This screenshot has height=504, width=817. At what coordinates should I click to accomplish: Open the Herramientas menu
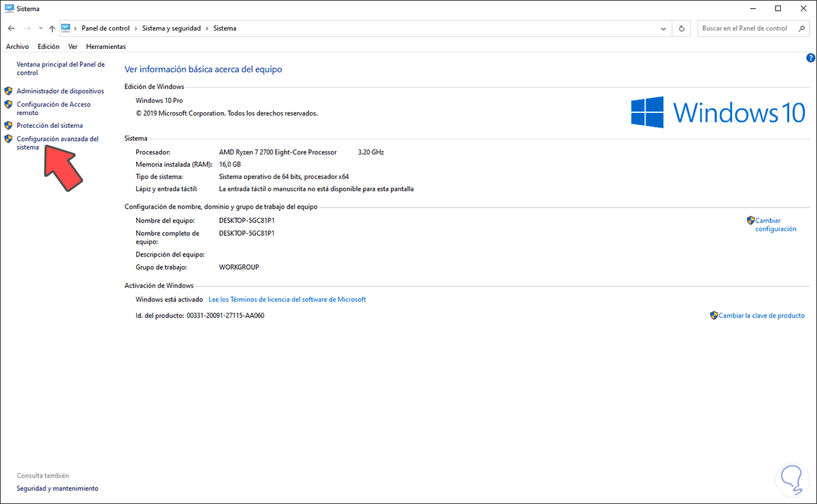pyautogui.click(x=106, y=46)
